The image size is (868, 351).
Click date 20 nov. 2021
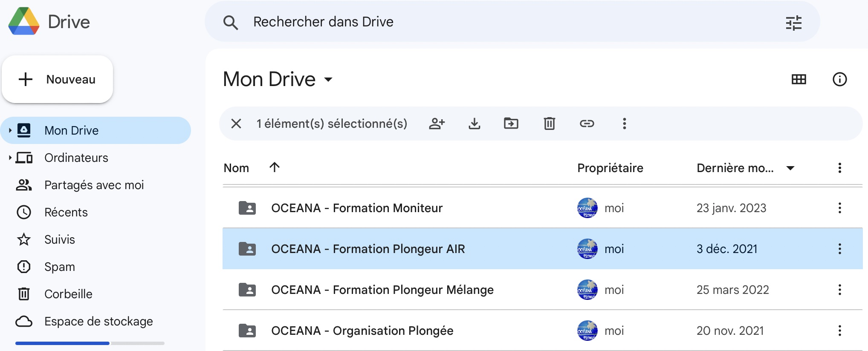coord(730,331)
